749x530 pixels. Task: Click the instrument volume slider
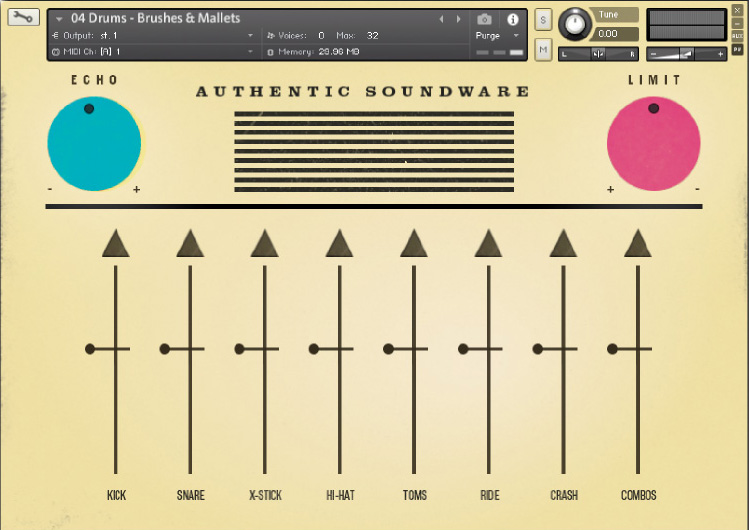pyautogui.click(x=686, y=54)
